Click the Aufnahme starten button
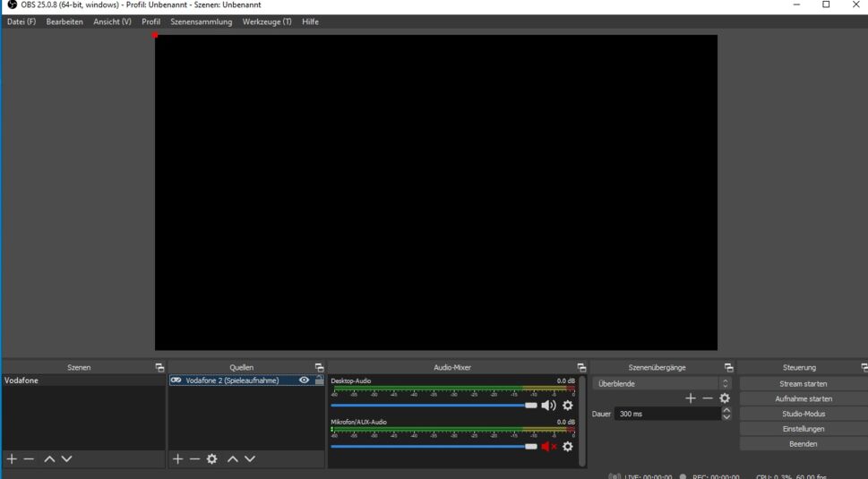The height and width of the screenshot is (479, 868). pos(803,398)
